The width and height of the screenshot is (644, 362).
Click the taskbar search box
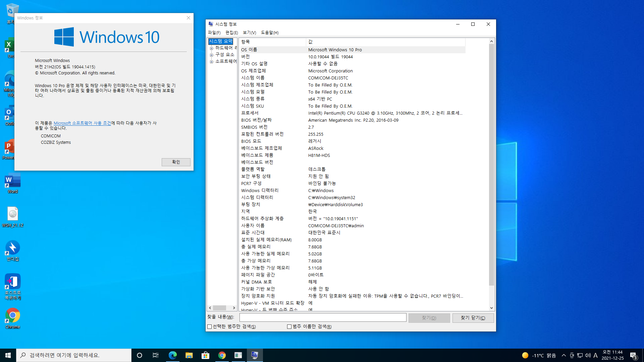tap(74, 355)
